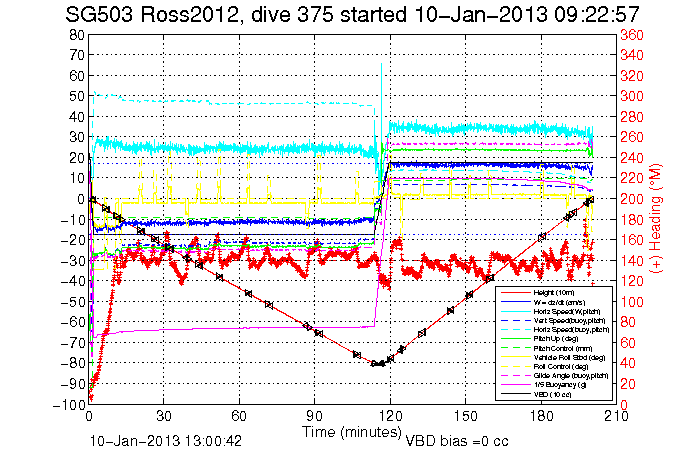
Task: Click the '−10' tick label
Action: [72, 219]
